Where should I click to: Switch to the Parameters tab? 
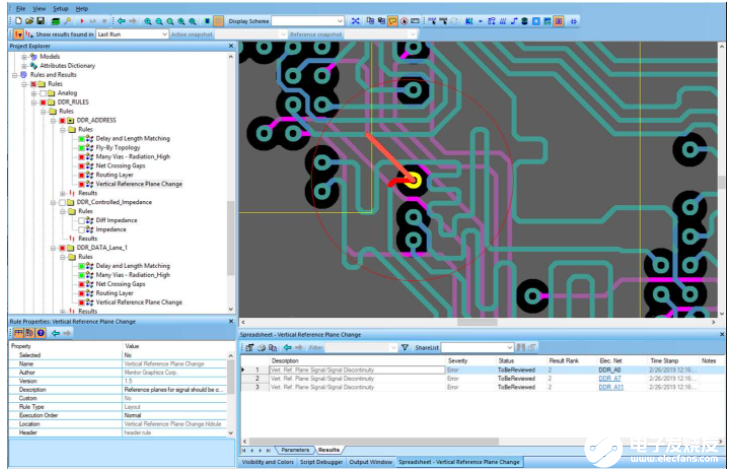click(295, 450)
